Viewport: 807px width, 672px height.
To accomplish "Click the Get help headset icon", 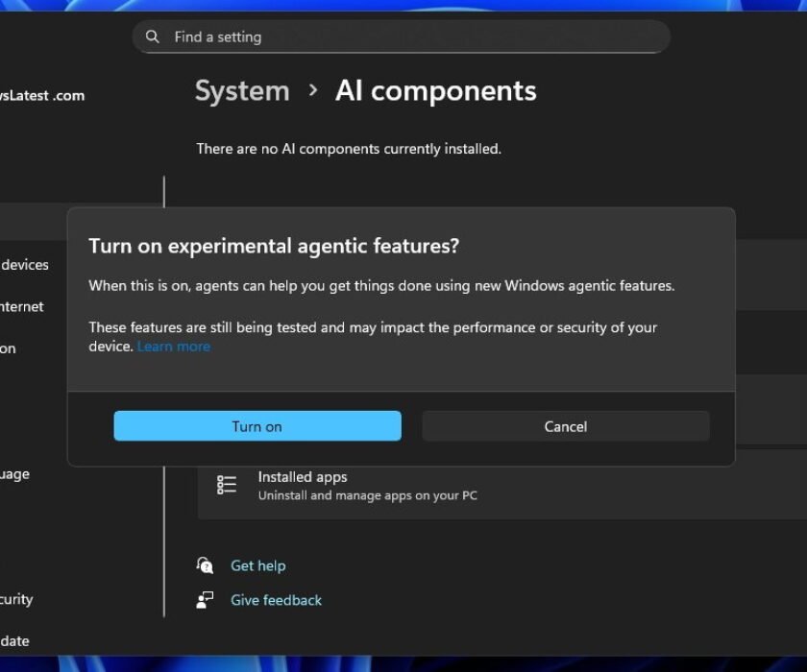I will click(x=205, y=565).
